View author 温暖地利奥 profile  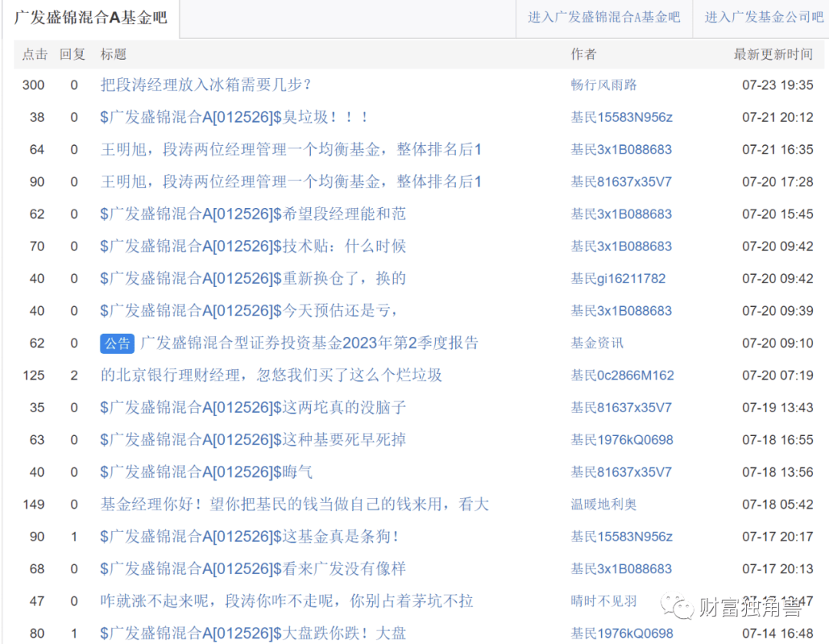[604, 504]
